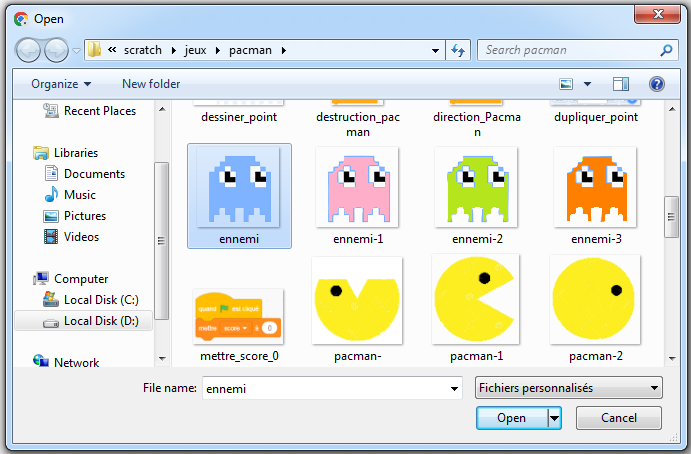Click the ennemi-2 file label

[x=477, y=239]
